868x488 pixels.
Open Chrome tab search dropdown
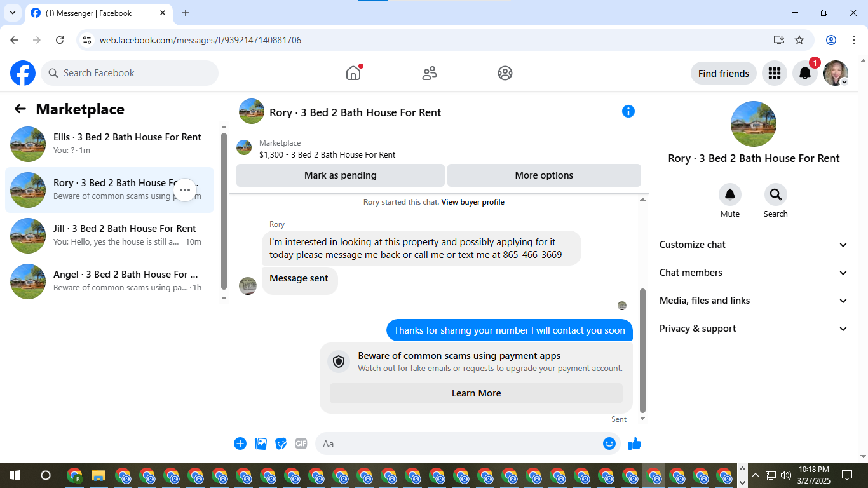click(x=12, y=13)
